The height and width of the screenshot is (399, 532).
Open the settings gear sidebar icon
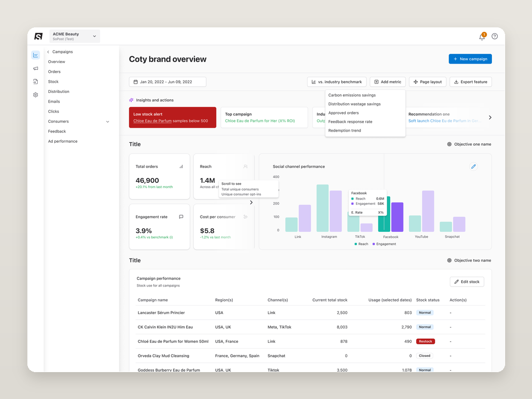36,95
